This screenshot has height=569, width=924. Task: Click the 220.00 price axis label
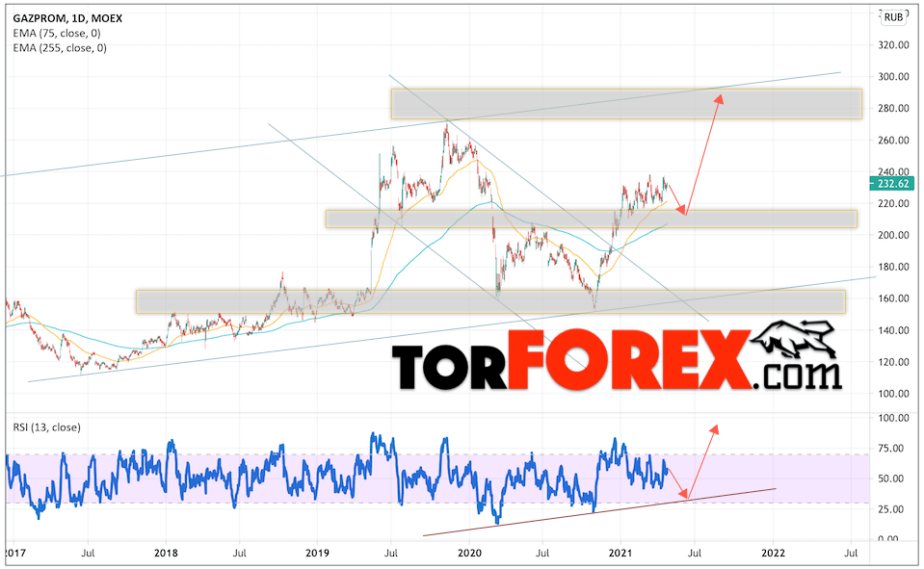click(x=893, y=203)
